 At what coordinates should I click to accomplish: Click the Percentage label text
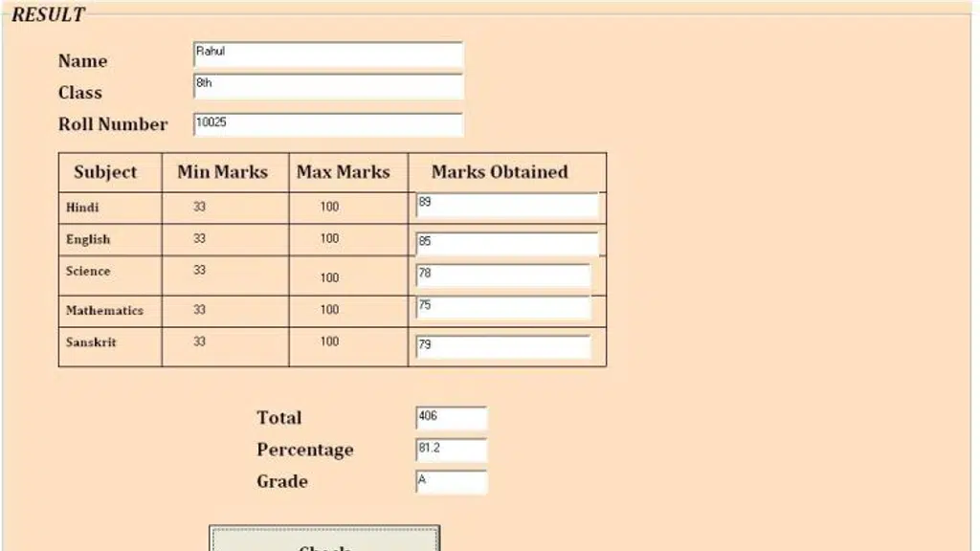pos(305,450)
